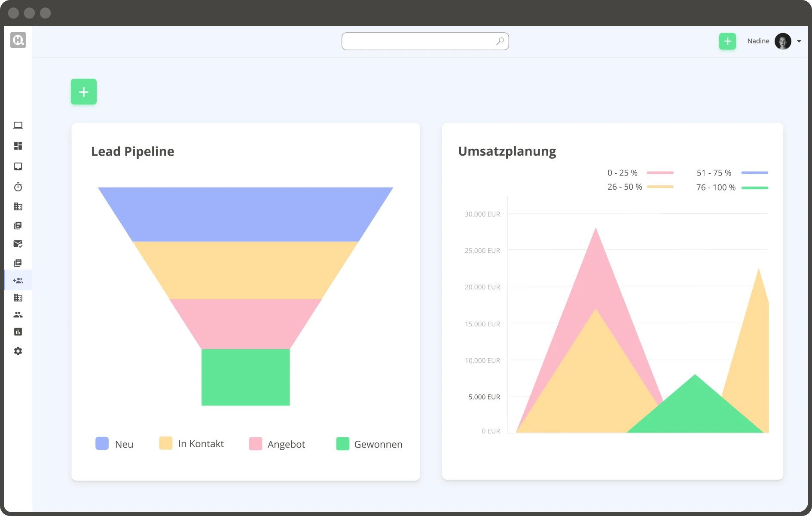Click the Angebot legend label
The image size is (812, 516).
coord(287,445)
